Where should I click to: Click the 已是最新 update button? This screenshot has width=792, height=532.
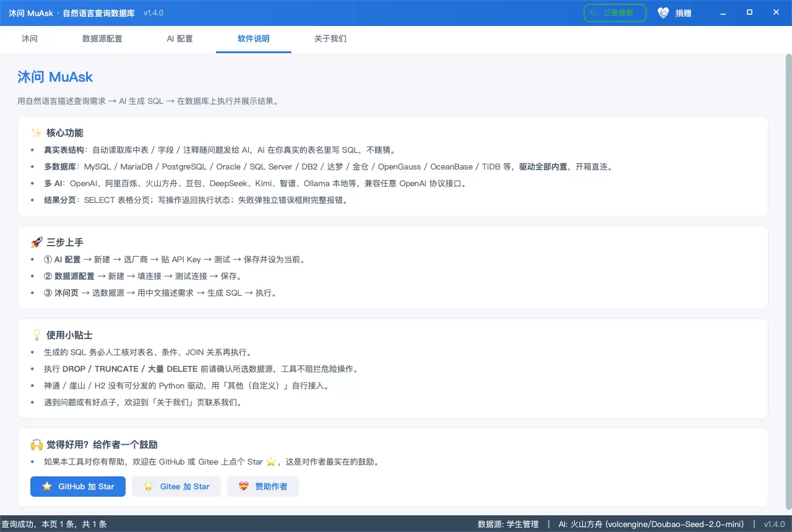(615, 13)
